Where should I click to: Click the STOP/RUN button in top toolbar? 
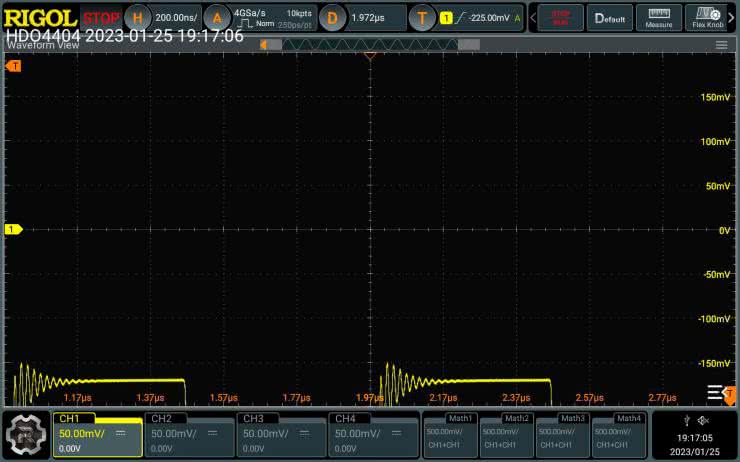(560, 18)
